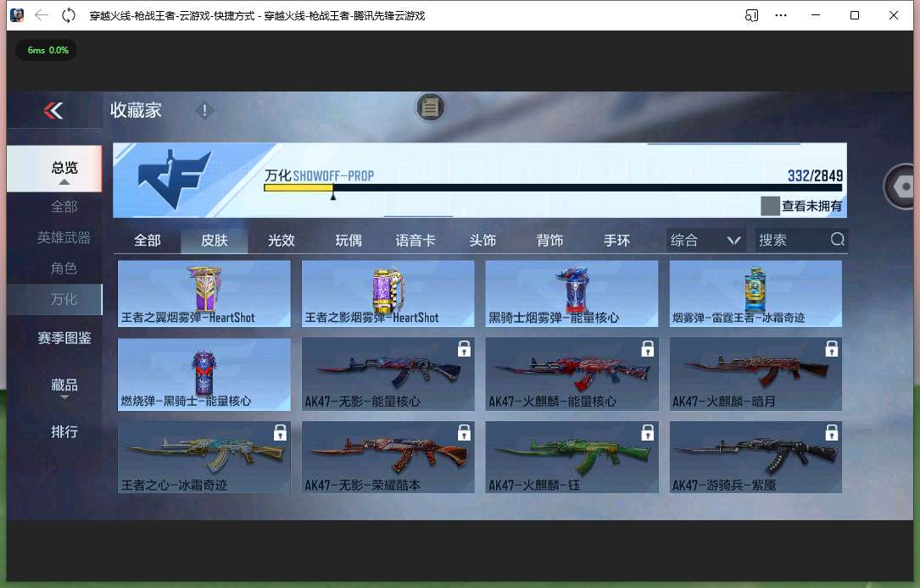
Task: Collapse the 总览 sidebar section
Action: [x=54, y=169]
